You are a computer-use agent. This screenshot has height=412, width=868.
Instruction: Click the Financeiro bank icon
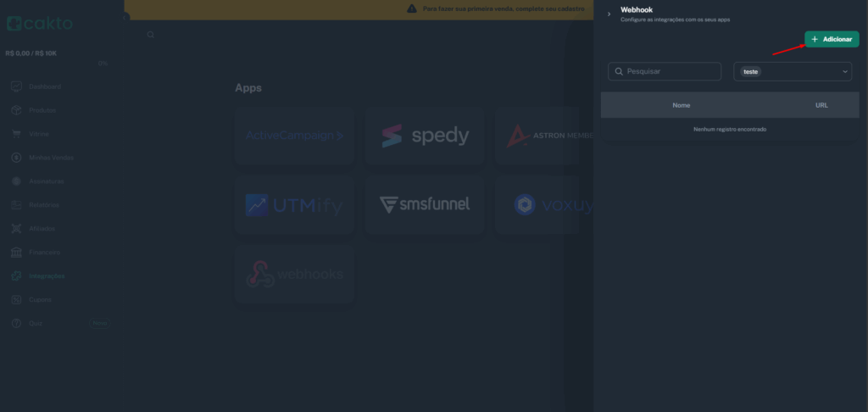[x=17, y=252]
